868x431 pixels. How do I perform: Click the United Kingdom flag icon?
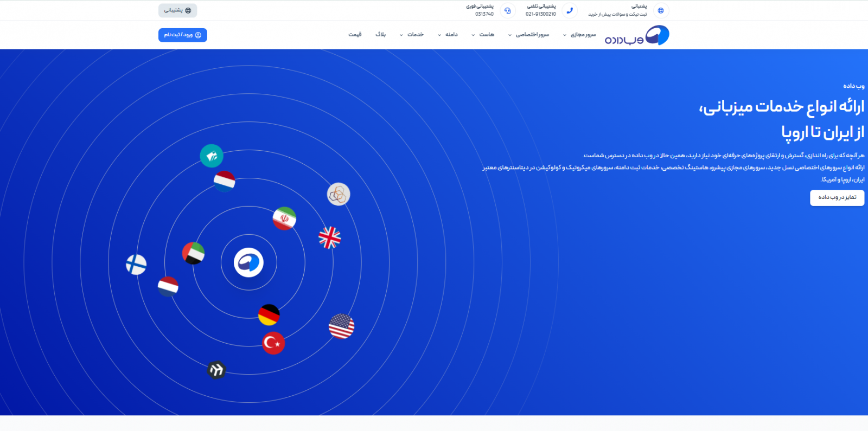330,238
